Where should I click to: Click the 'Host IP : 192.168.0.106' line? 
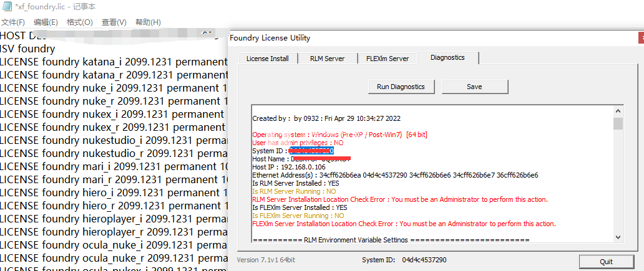(289, 167)
